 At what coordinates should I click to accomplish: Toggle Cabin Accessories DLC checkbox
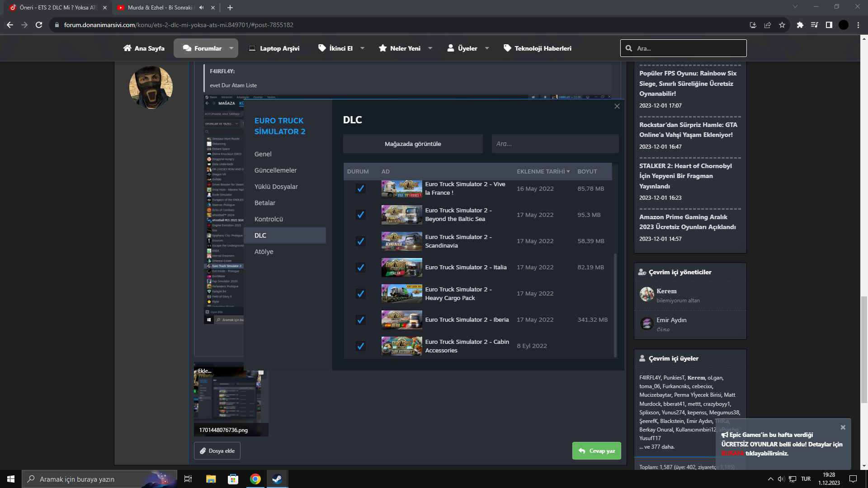pyautogui.click(x=360, y=346)
